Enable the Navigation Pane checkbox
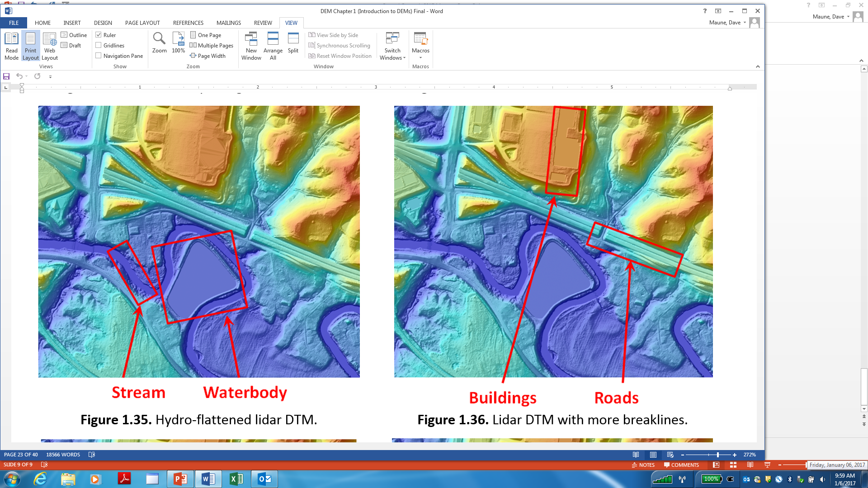This screenshot has height=488, width=868. pos(99,56)
